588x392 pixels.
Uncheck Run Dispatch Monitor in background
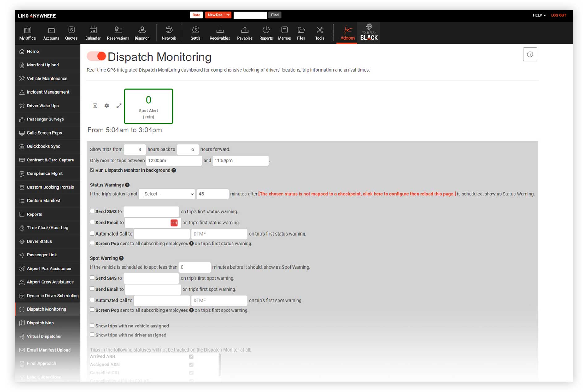tap(92, 170)
